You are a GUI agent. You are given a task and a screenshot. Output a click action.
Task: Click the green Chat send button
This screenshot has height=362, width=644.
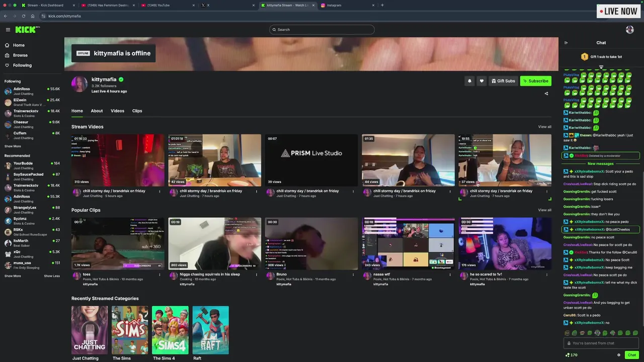pos(631,355)
